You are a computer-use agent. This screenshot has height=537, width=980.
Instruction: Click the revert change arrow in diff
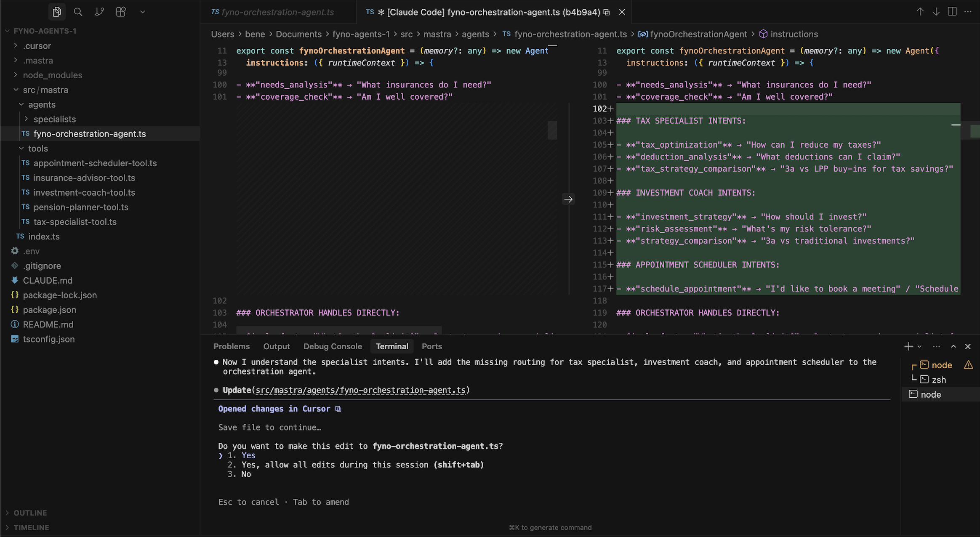click(x=568, y=199)
